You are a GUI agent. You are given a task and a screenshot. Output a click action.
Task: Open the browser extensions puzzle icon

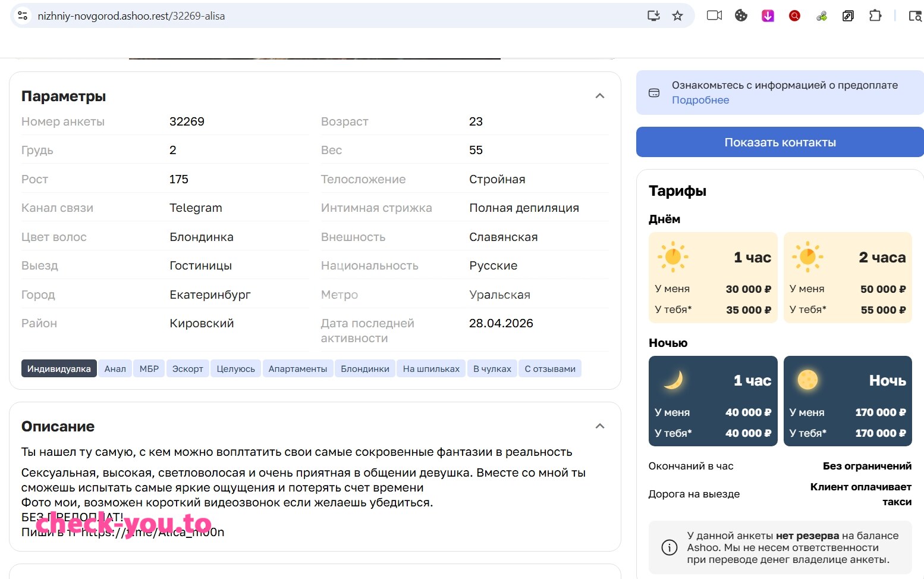pyautogui.click(x=875, y=16)
